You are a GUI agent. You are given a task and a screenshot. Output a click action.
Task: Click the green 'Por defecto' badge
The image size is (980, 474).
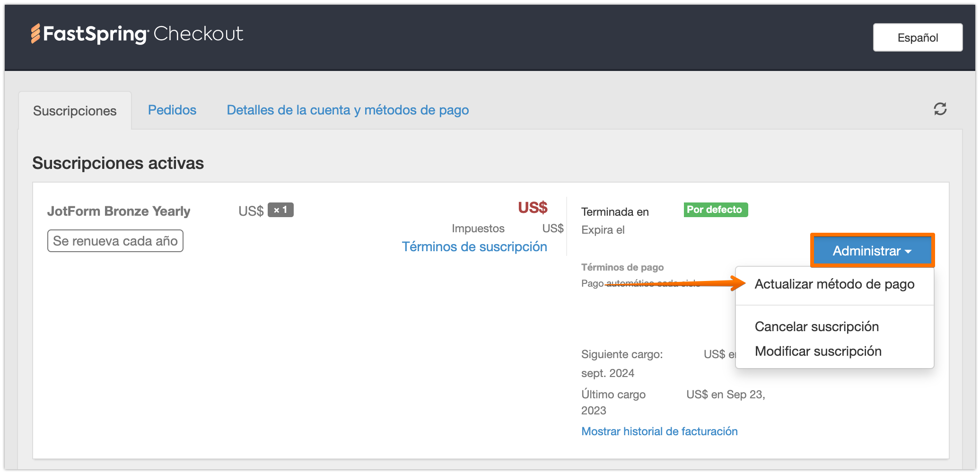tap(716, 210)
